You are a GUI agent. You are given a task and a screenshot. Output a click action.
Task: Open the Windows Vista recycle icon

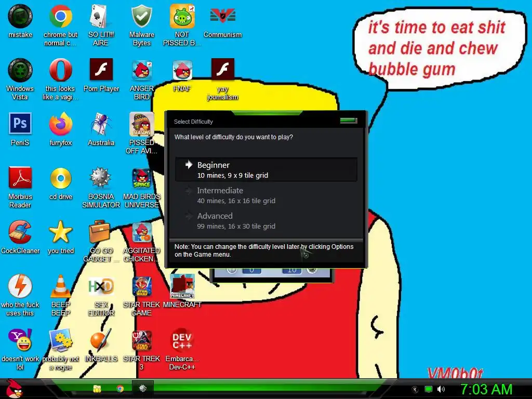pos(20,70)
